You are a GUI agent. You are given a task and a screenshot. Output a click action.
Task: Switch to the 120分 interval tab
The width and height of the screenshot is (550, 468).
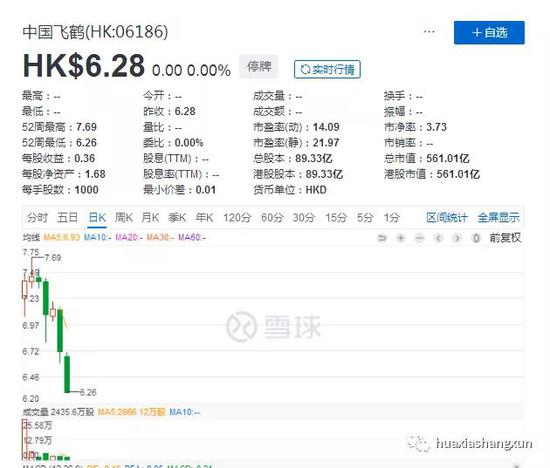tap(237, 218)
